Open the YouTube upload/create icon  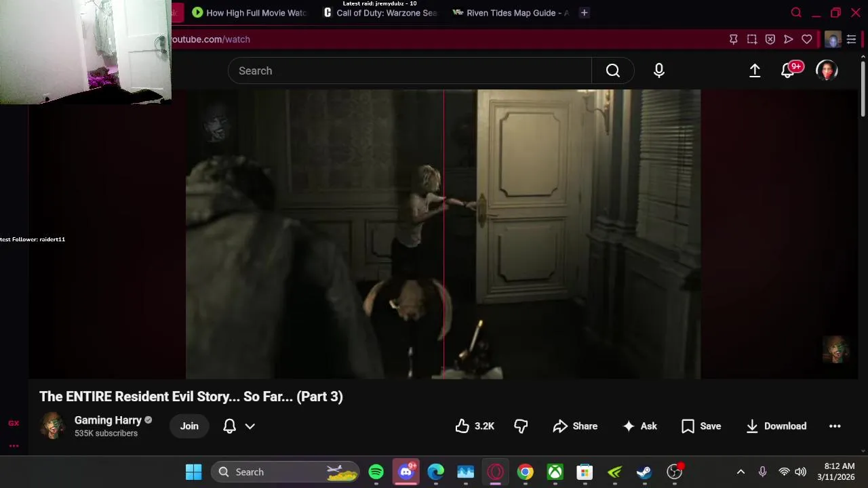click(755, 70)
